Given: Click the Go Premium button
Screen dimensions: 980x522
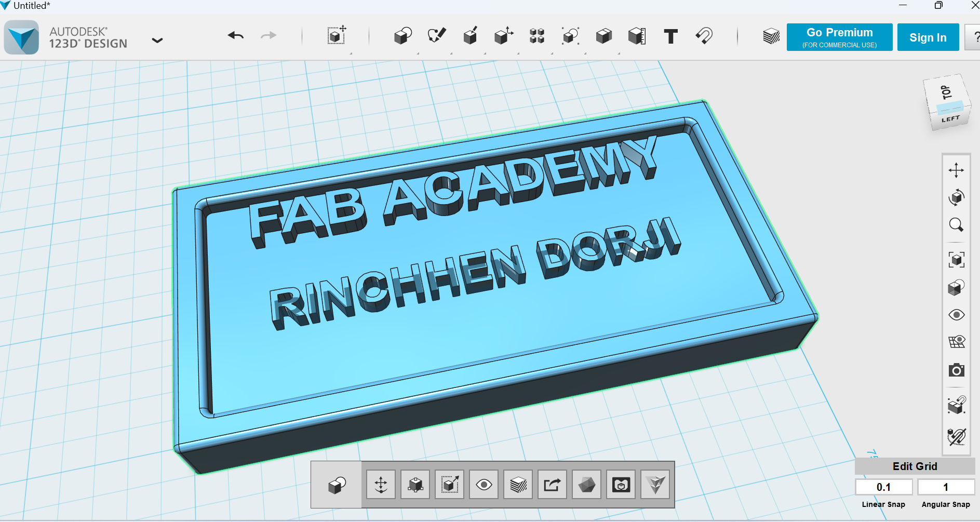Looking at the screenshot, I should pos(839,37).
